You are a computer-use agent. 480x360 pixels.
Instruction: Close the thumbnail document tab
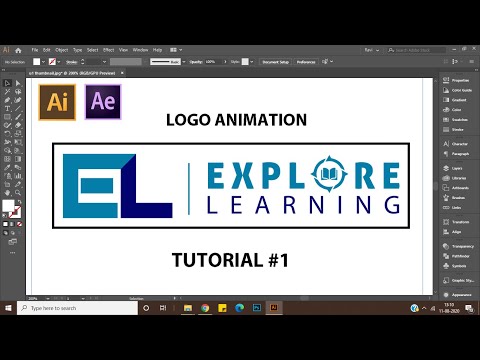pyautogui.click(x=122, y=73)
